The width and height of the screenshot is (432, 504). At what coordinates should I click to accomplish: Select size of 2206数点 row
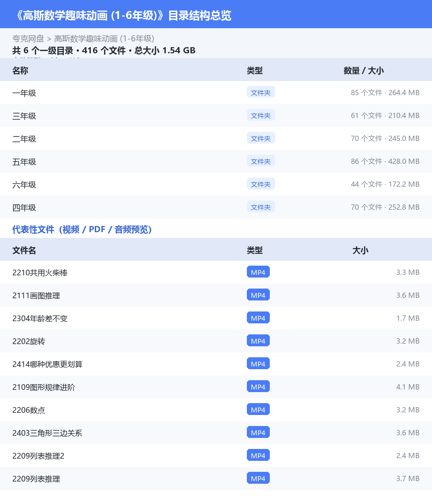(x=408, y=410)
